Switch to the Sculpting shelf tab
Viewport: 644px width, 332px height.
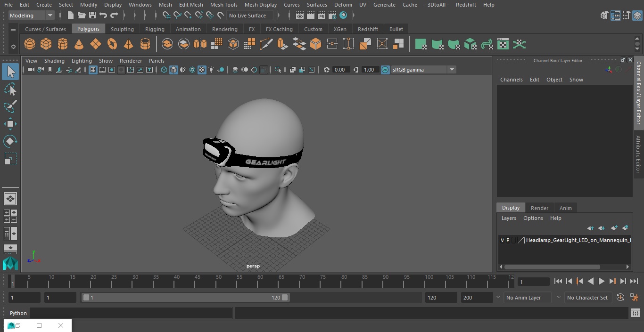coord(122,29)
